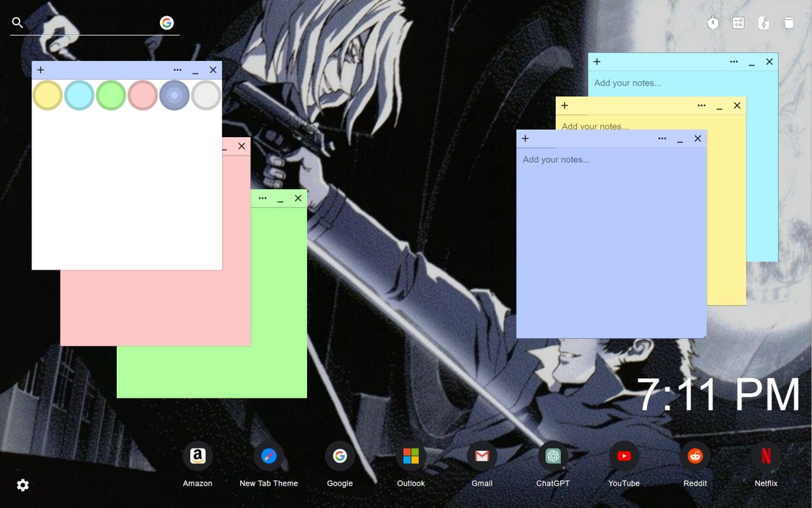
Task: Close the pink sticky note
Action: (242, 146)
